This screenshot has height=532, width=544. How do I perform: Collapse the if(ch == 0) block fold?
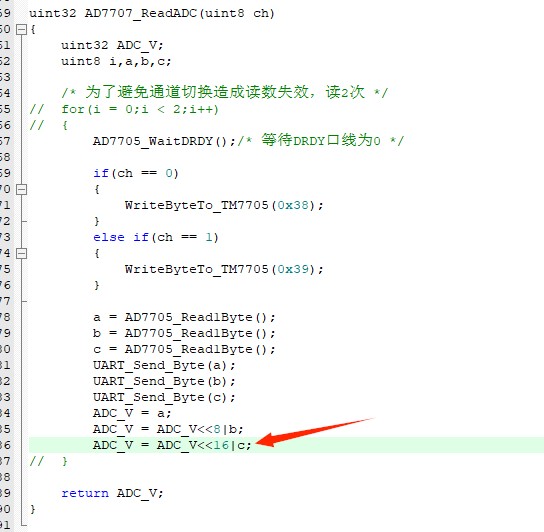pos(22,189)
